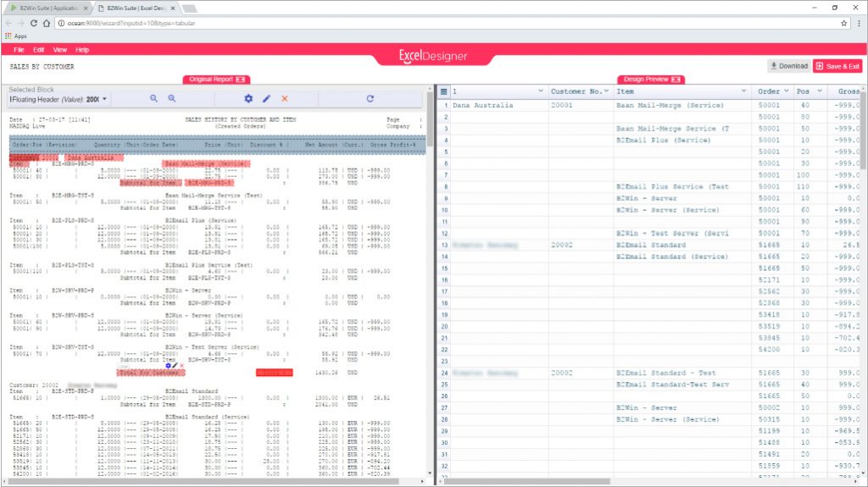Open the Order column dropdown arrow
Screen dimensions: 868x487
(786, 91)
